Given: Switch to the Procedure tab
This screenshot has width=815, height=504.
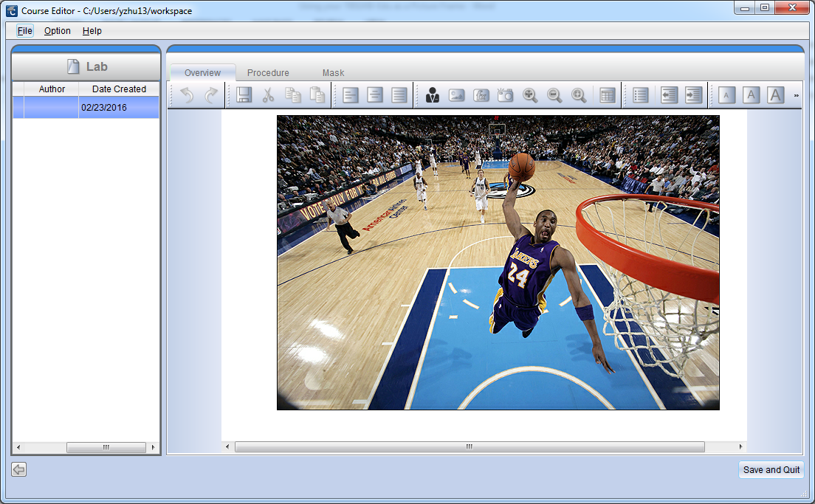Looking at the screenshot, I should [268, 72].
